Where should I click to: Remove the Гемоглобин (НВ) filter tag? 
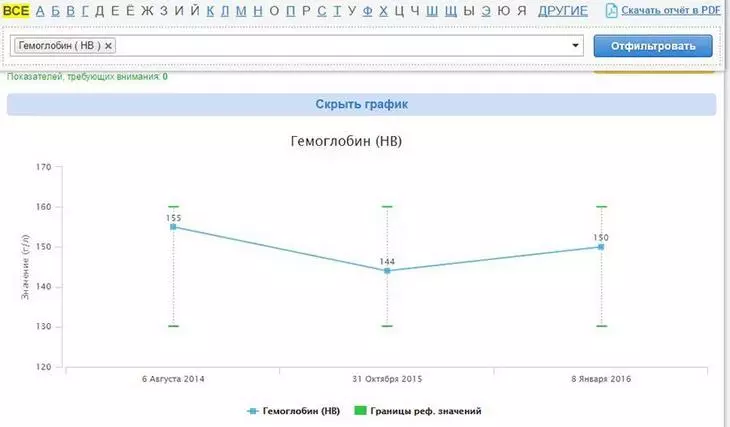click(108, 46)
